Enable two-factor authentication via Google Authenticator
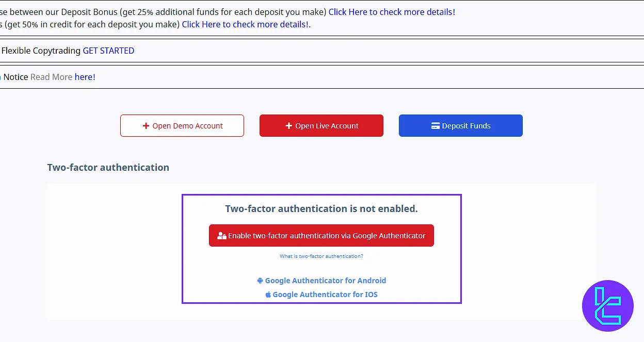Image resolution: width=644 pixels, height=342 pixels. (x=321, y=236)
